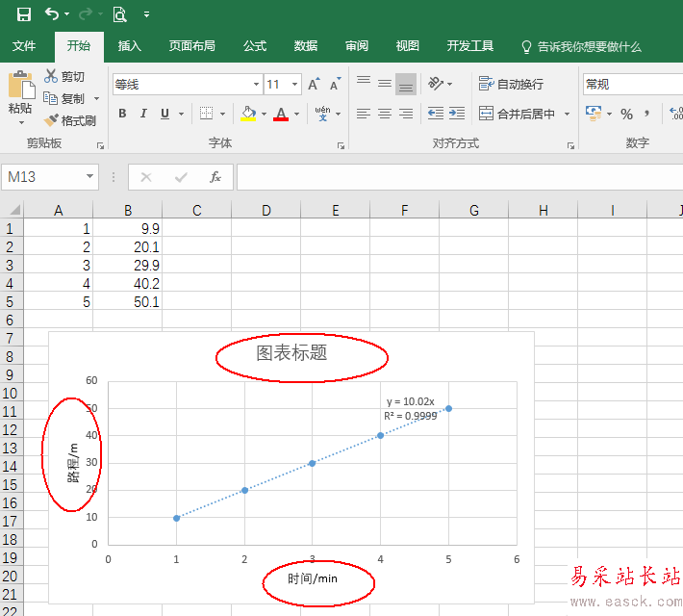This screenshot has width=683, height=616.
Task: Toggle Middle Align for cells
Action: click(385, 83)
